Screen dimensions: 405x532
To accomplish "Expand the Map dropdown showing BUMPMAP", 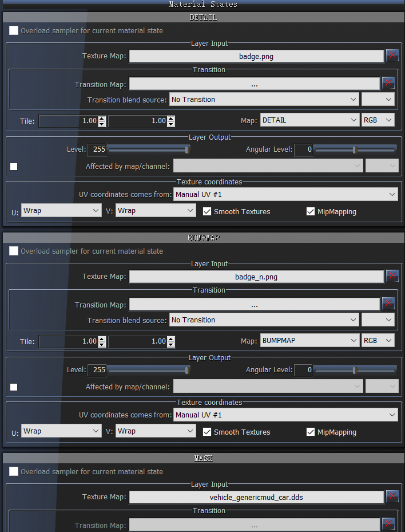I will point(309,341).
